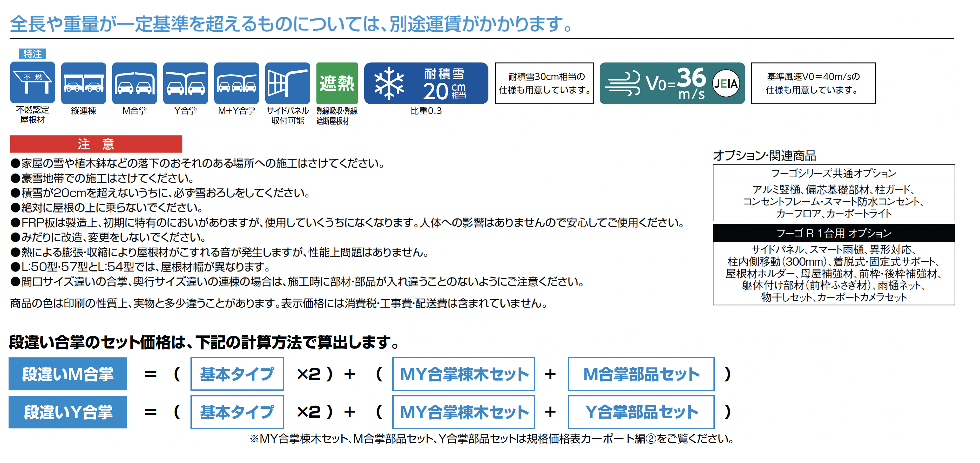Click the 段違いY合掌 blue label
The height and width of the screenshot is (463, 980).
[68, 412]
